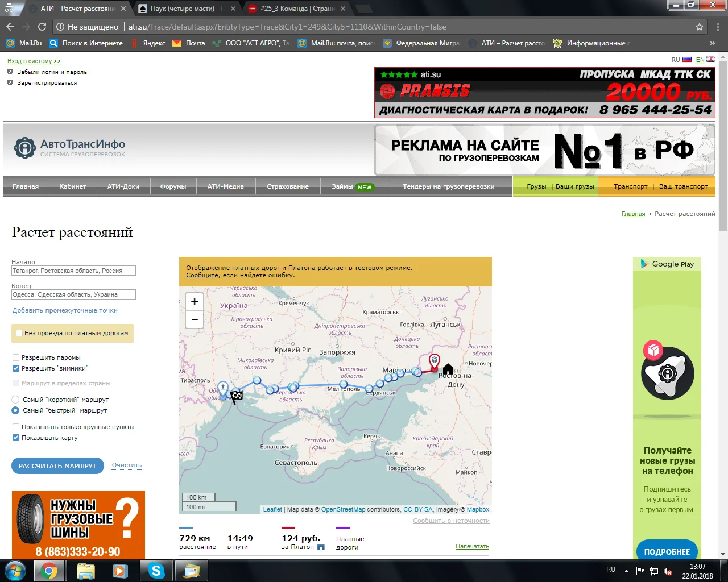Toggle Маршрут в пределах страны checkbox
Image resolution: width=728 pixels, height=582 pixels.
[16, 383]
